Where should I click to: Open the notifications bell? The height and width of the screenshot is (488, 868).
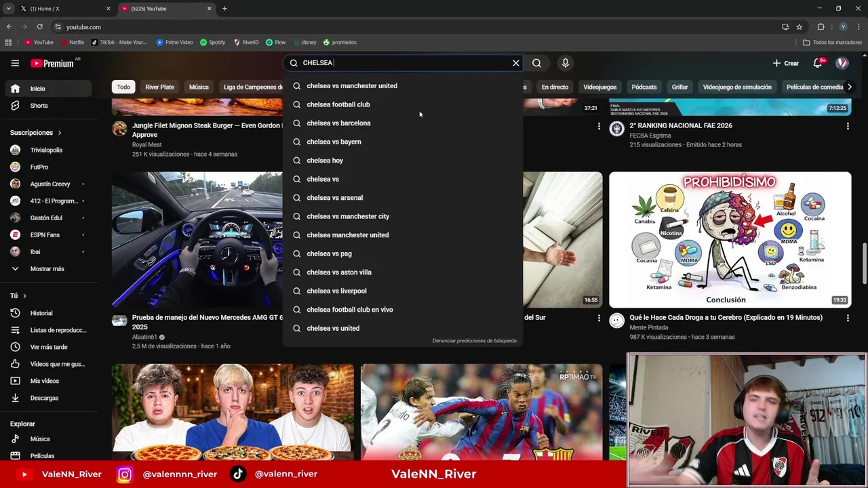tap(818, 63)
